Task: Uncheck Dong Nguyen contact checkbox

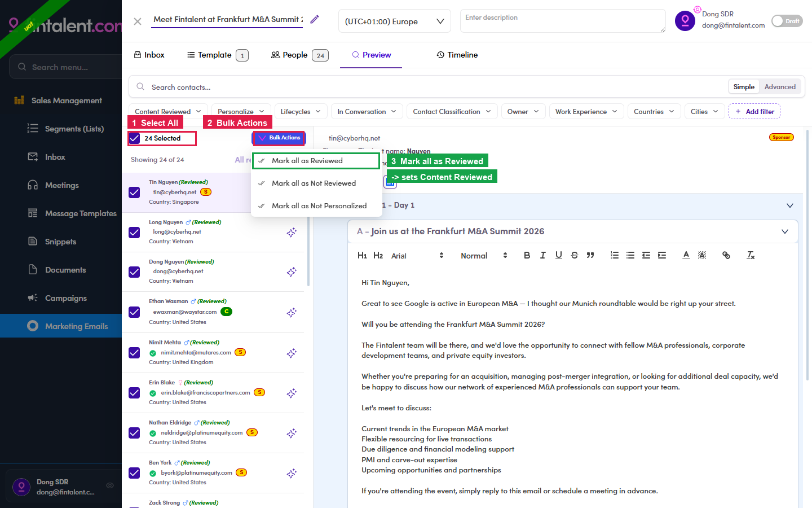Action: pyautogui.click(x=134, y=272)
